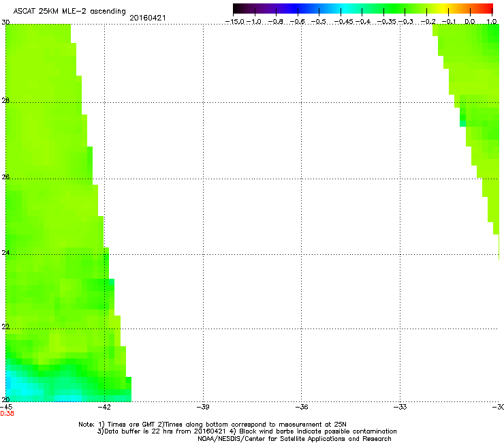Click the colorbar label -0.45

coord(344,22)
